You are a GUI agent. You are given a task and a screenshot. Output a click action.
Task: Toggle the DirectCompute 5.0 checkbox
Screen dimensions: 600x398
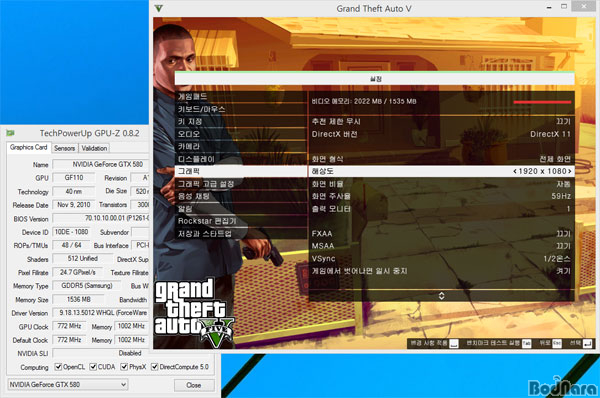[155, 367]
